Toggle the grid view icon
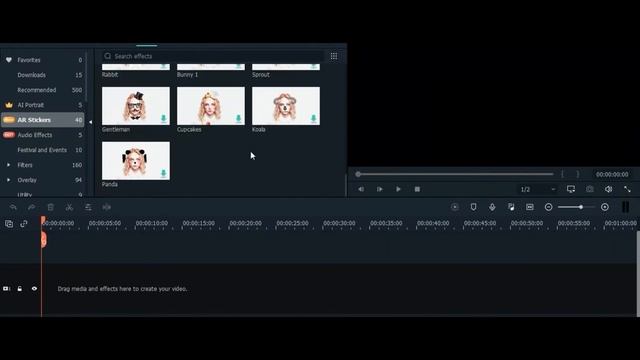This screenshot has width=640, height=360. (x=334, y=56)
